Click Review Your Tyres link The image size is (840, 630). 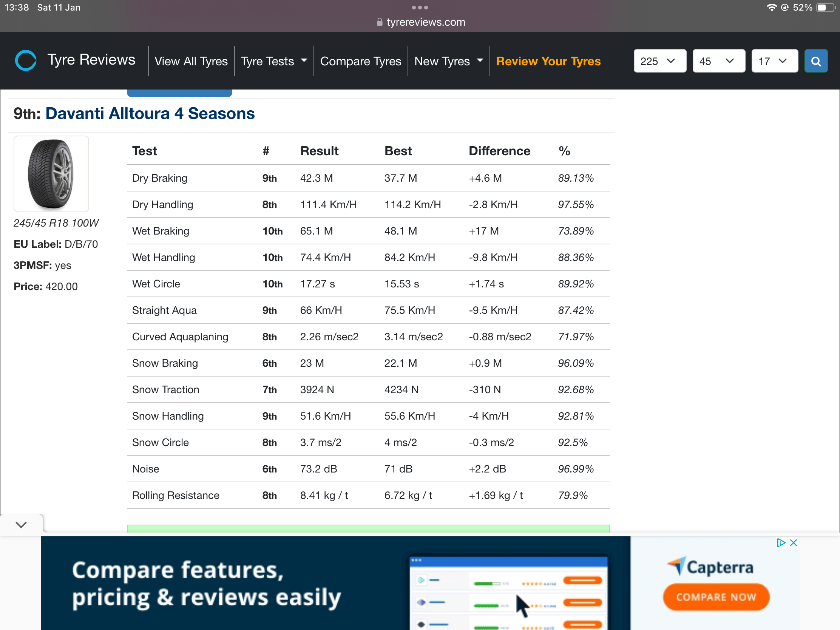coord(548,61)
